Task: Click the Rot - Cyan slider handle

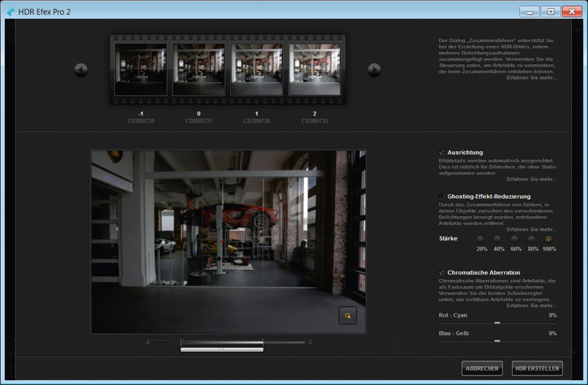Action: [x=497, y=323]
